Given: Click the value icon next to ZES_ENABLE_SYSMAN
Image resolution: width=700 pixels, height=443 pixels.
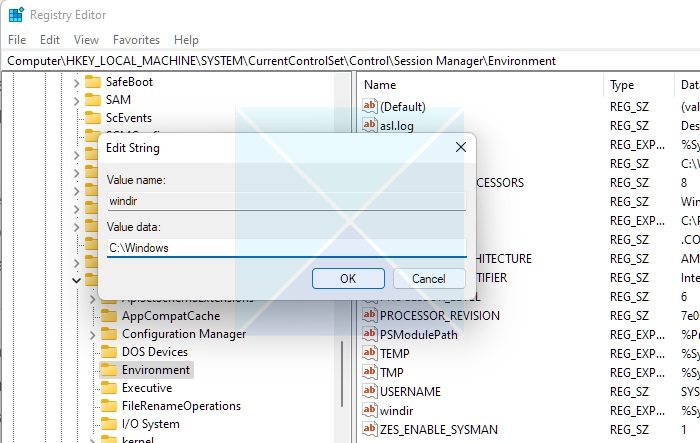Looking at the screenshot, I should (370, 429).
